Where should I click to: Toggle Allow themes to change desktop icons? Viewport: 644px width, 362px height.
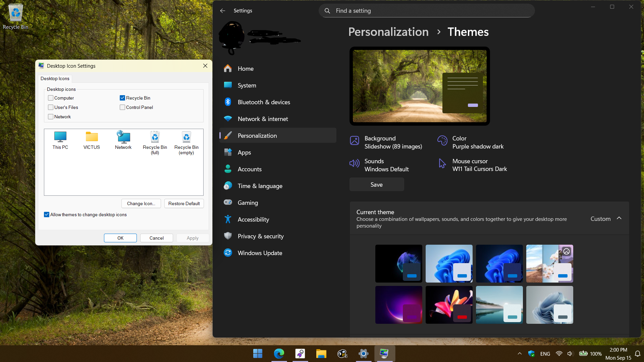click(47, 215)
